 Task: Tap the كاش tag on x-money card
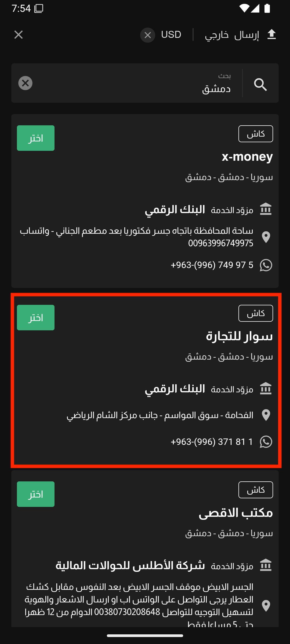point(256,134)
